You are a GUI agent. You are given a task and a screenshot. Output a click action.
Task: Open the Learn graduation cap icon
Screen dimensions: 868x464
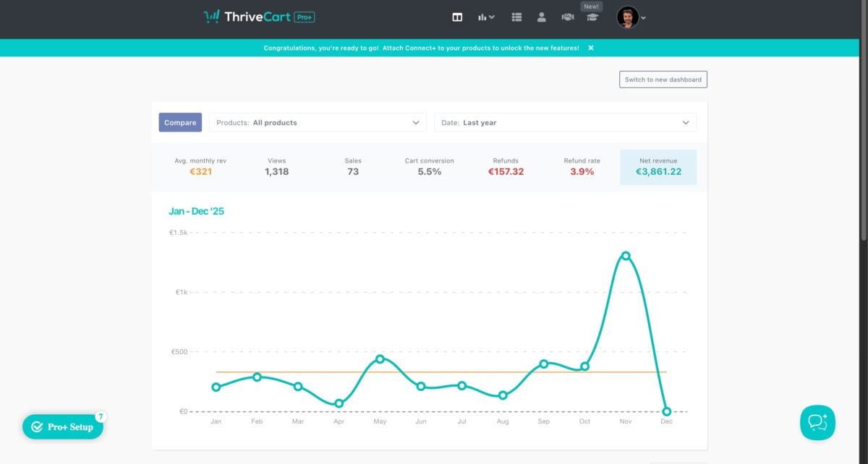(592, 17)
